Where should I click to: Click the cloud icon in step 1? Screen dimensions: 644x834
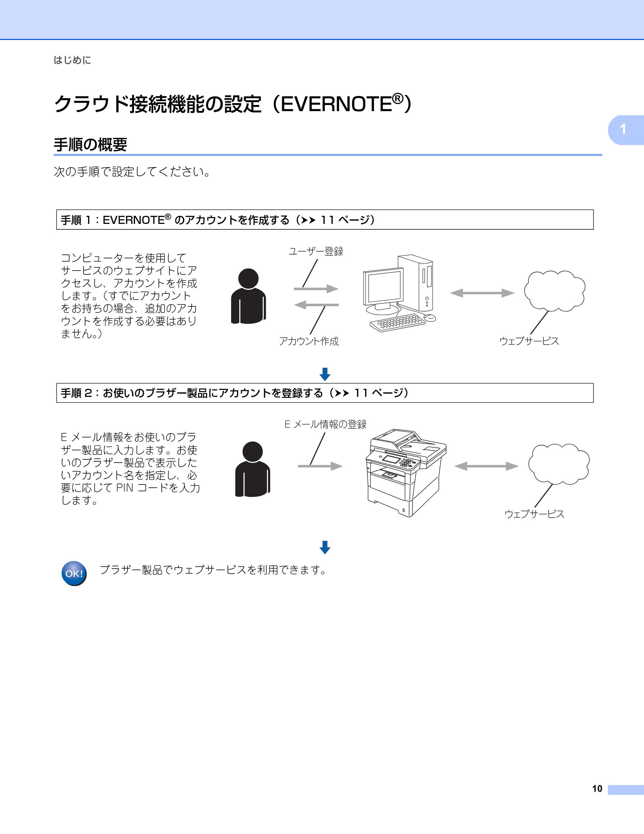[555, 291]
